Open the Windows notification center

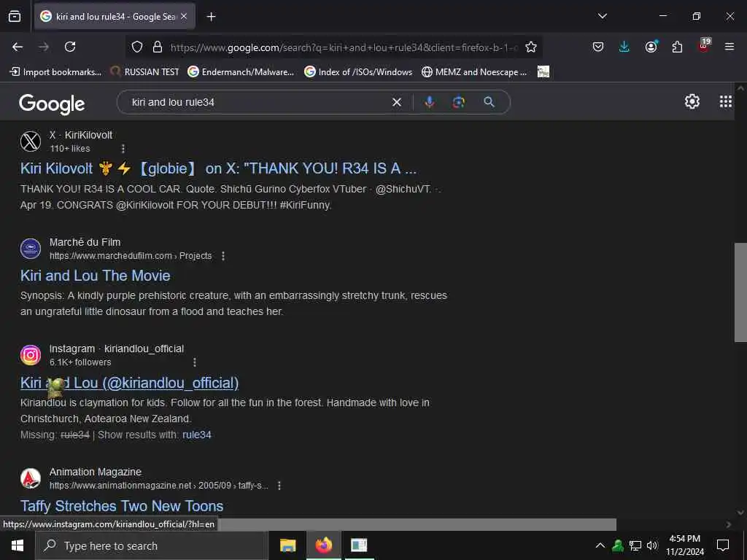[x=723, y=545]
